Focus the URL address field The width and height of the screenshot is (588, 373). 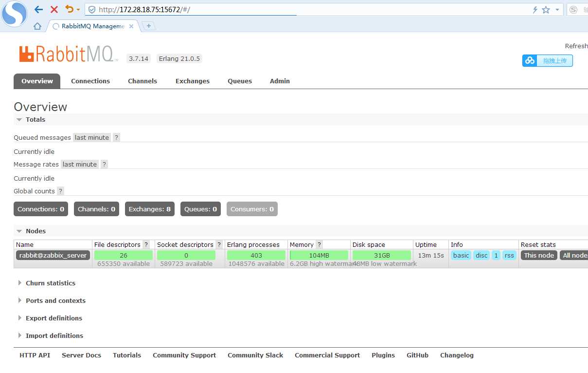[311, 10]
